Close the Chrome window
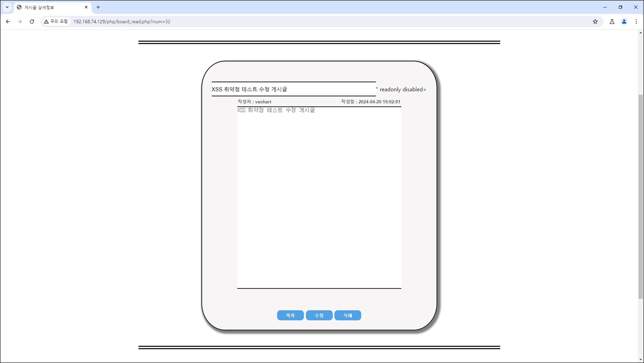This screenshot has width=644, height=363. coord(636,7)
